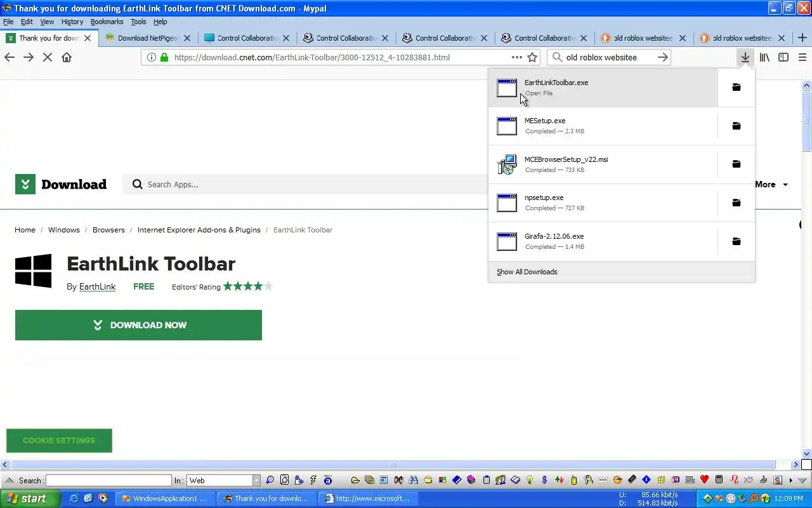The image size is (812, 508).
Task: Go back to previous page
Action: (10, 57)
